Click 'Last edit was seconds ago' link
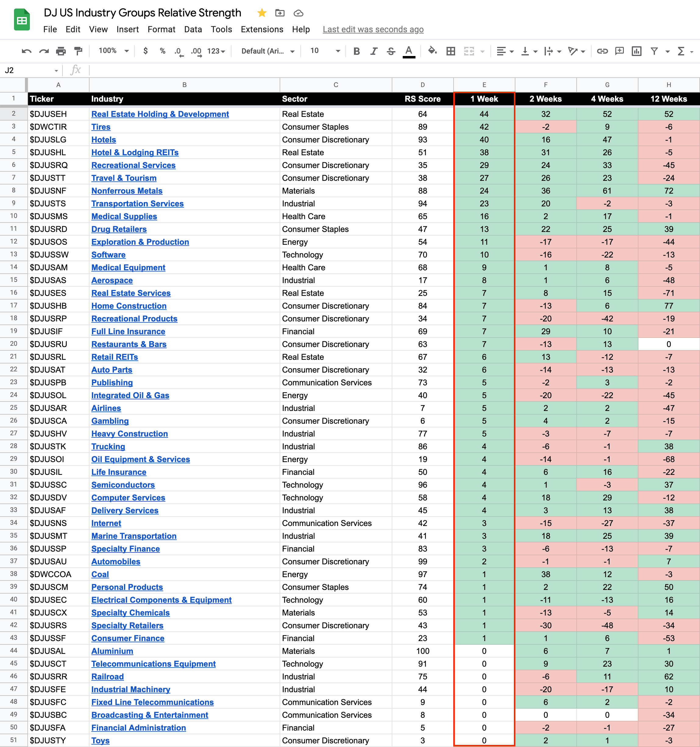The height and width of the screenshot is (747, 700). point(373,29)
